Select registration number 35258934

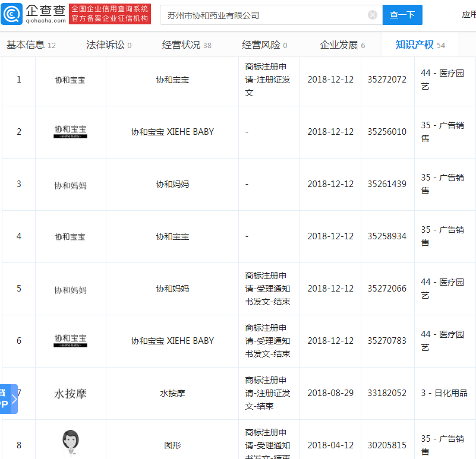coord(387,236)
